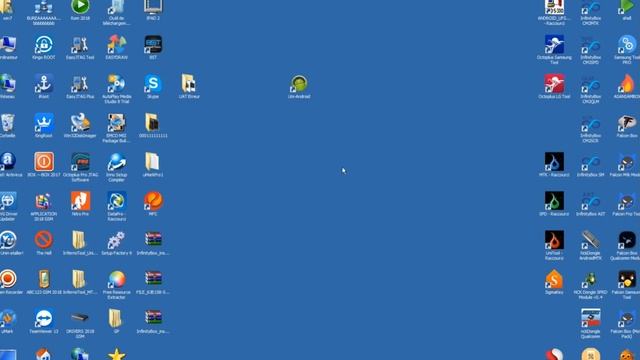The width and height of the screenshot is (640, 360).
Task: Launch NCK Dongle SPRD Module icon
Action: tap(591, 280)
